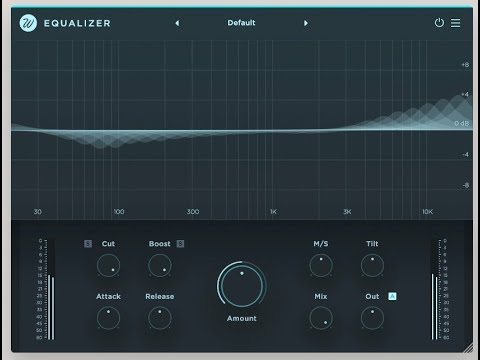
Task: Click the +4 gain scale label
Action: (465, 94)
